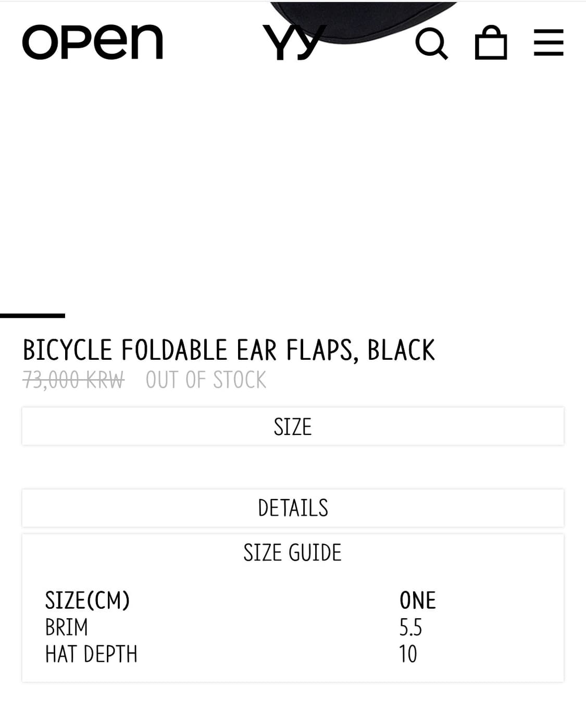Click the OUT OF STOCK label
586x728 pixels.
[x=206, y=380]
